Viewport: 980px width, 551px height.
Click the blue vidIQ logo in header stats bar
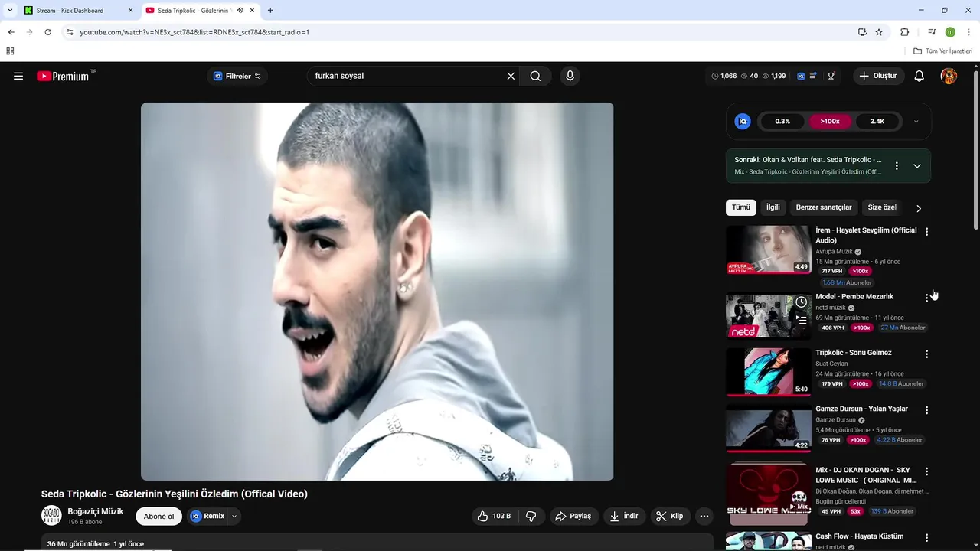pyautogui.click(x=801, y=76)
